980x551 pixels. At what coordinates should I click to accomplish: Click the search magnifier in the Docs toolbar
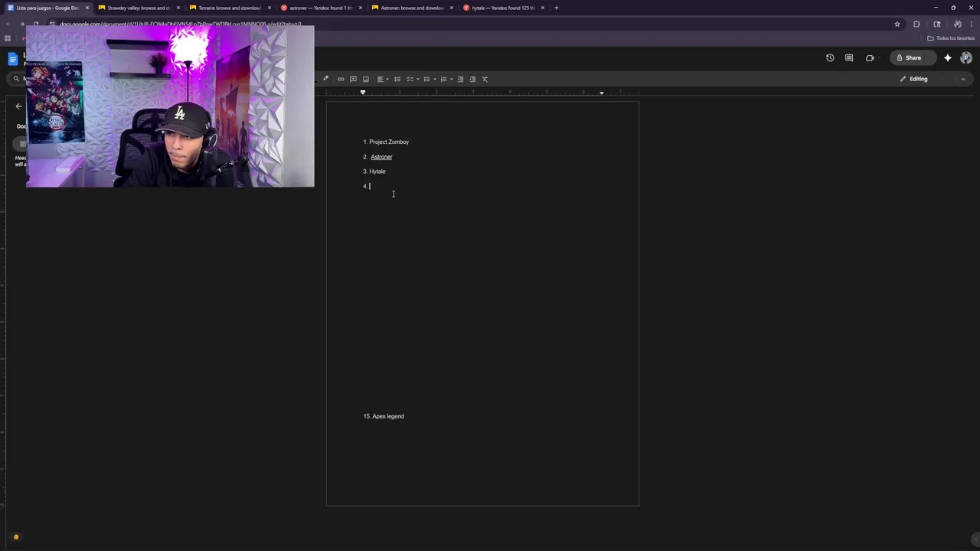click(x=15, y=79)
